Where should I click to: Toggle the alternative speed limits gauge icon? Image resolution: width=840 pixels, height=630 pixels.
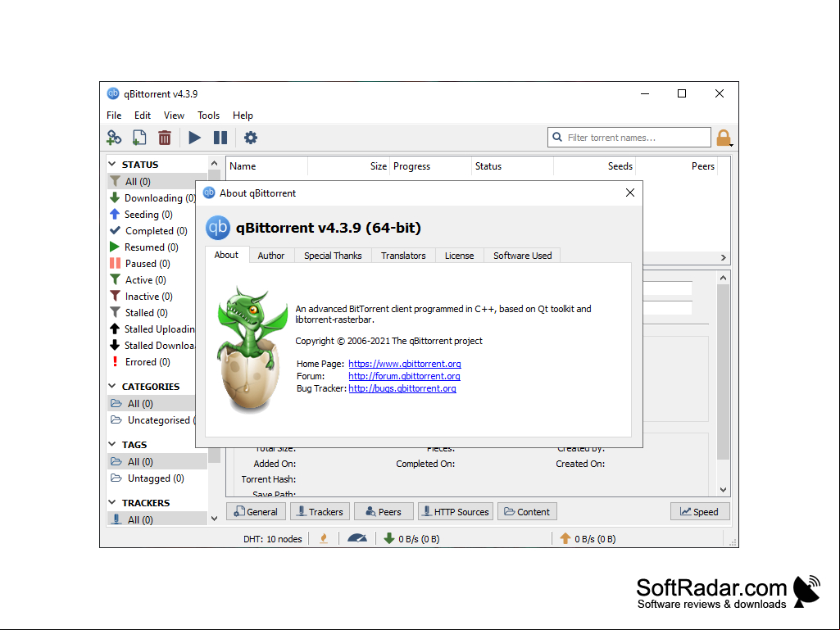click(356, 538)
